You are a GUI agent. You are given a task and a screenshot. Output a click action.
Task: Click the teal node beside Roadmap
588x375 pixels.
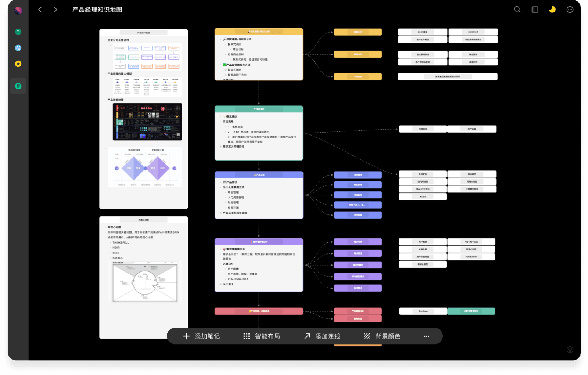(x=471, y=311)
